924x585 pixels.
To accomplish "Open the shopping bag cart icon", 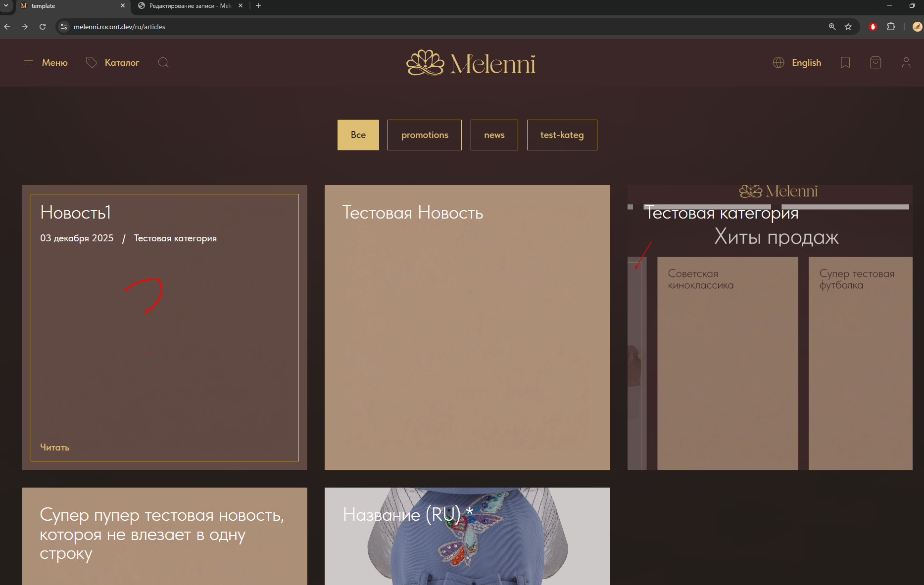I will pyautogui.click(x=875, y=63).
